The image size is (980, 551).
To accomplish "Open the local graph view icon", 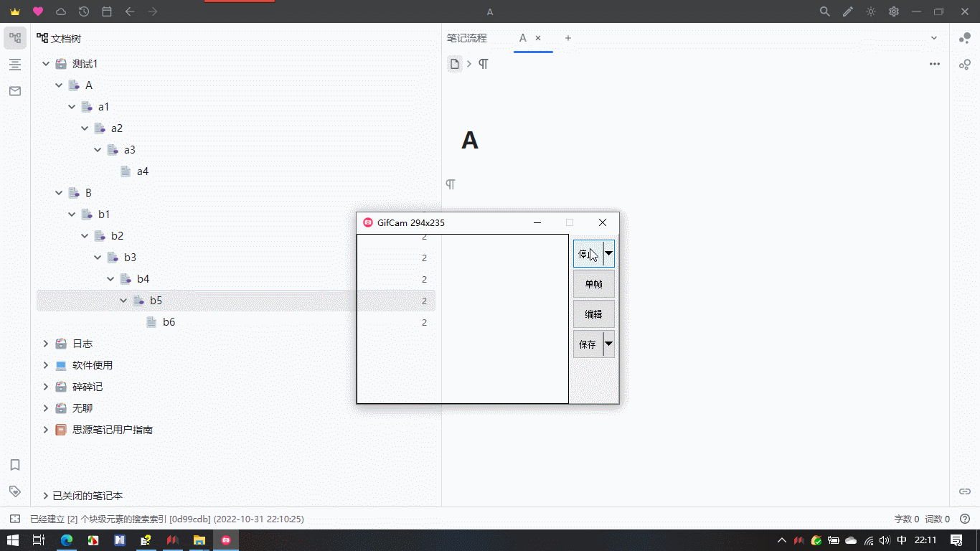I will (x=965, y=65).
